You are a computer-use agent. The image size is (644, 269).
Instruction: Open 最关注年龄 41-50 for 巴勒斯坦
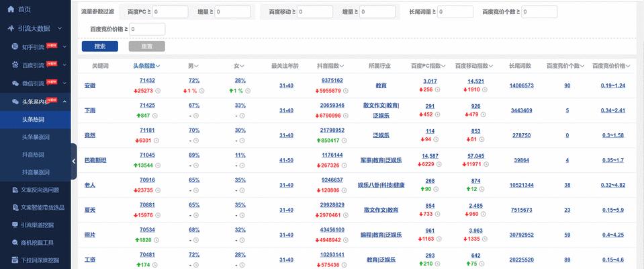(x=286, y=161)
